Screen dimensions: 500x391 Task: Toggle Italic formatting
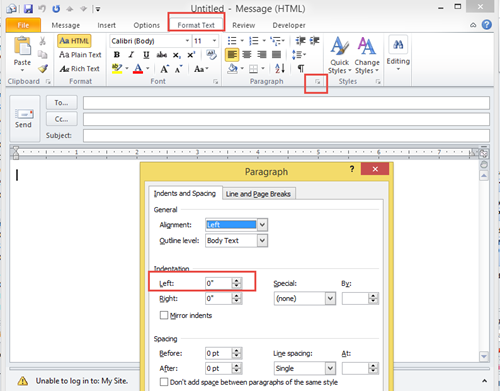131,55
